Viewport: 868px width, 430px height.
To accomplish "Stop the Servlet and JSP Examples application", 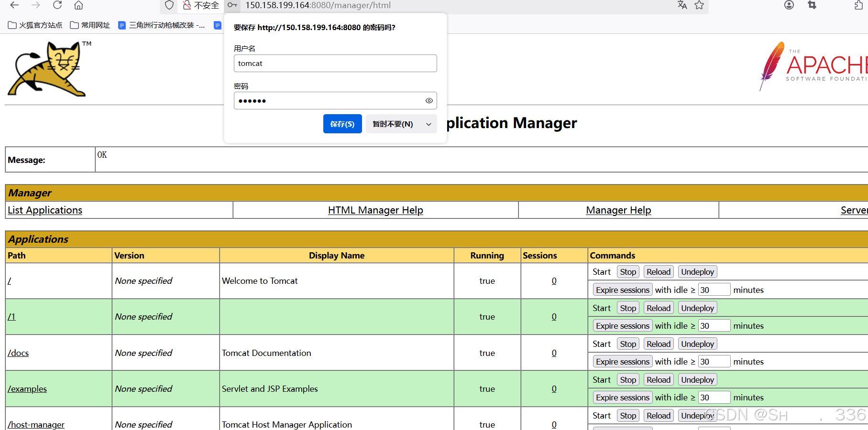I will [x=628, y=380].
